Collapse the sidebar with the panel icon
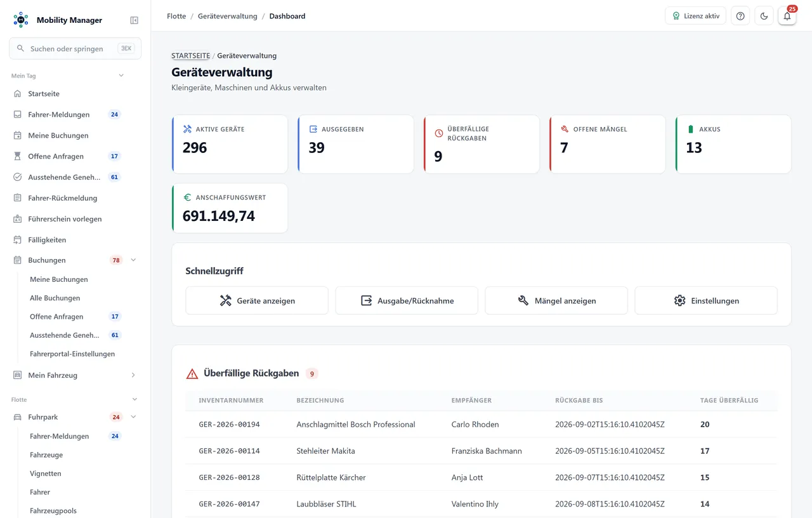 coord(134,20)
